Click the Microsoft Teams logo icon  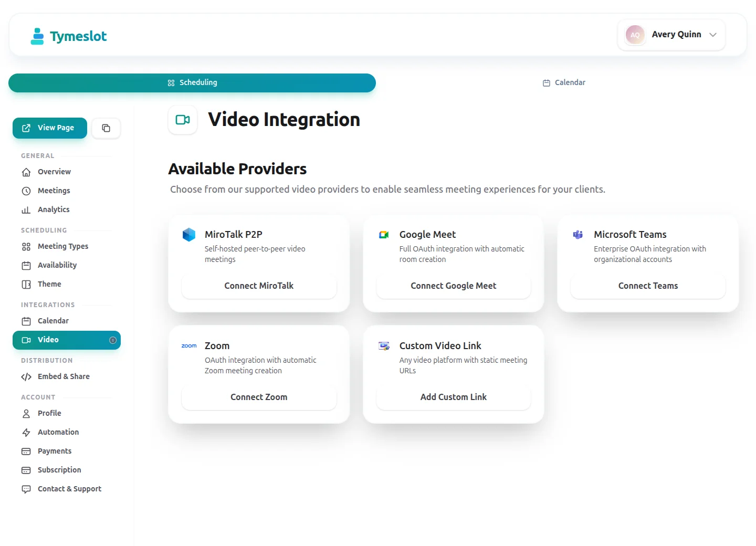pos(578,235)
